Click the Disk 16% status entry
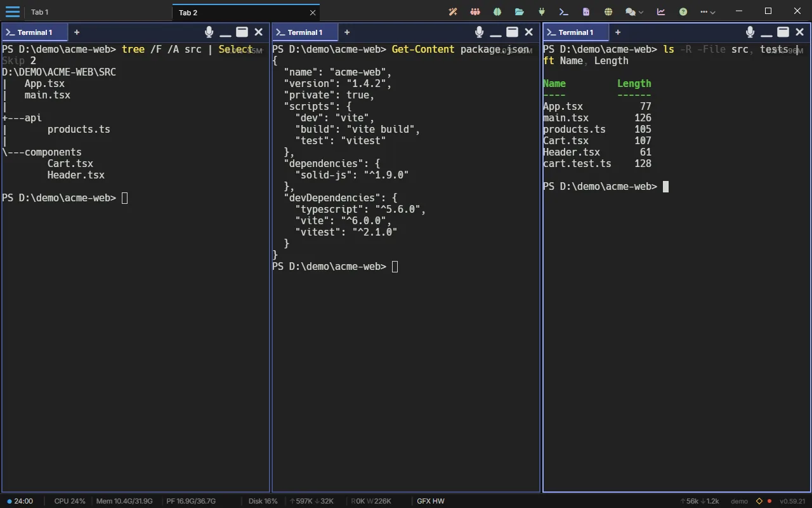Image resolution: width=812 pixels, height=508 pixels. click(263, 501)
